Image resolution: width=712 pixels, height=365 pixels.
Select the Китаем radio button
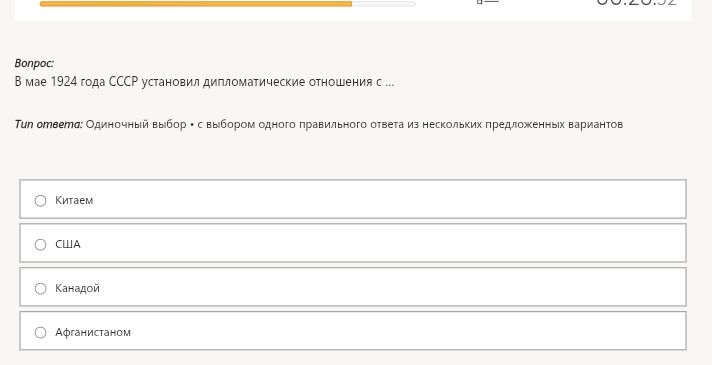40,201
